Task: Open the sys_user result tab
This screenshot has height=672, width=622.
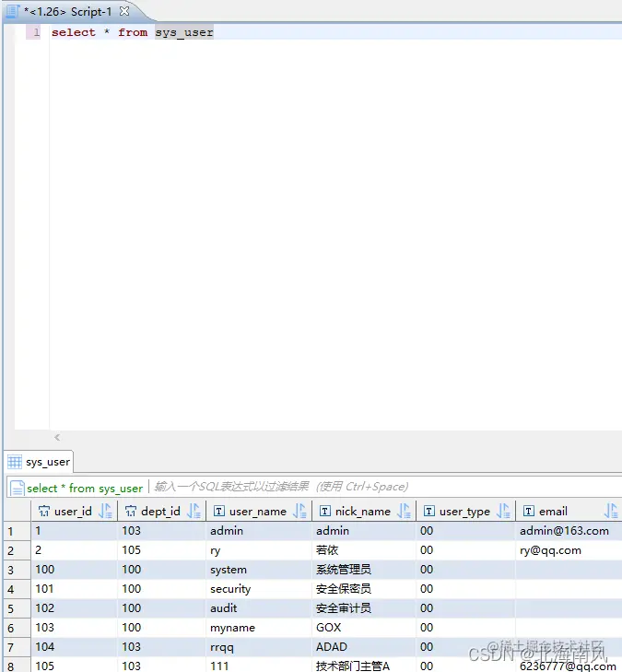Action: tap(40, 462)
